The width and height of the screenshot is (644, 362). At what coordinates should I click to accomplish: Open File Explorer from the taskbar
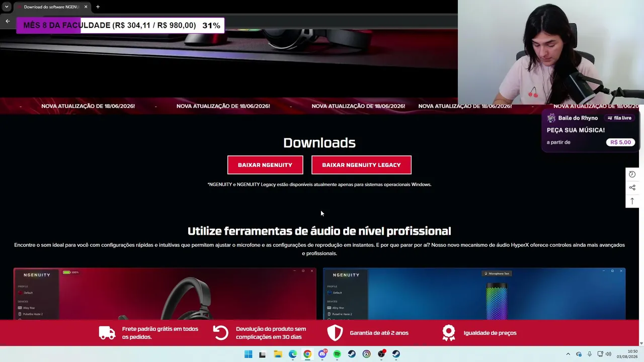pos(278,354)
